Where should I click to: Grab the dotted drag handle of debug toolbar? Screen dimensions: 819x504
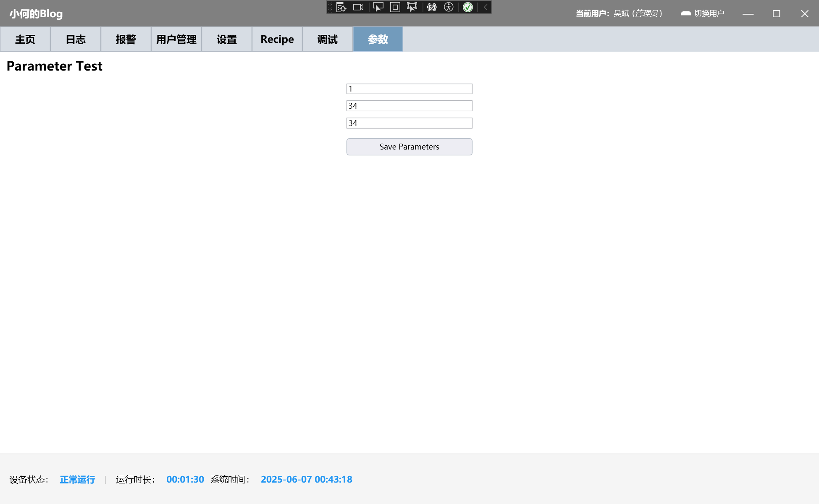(330, 7)
